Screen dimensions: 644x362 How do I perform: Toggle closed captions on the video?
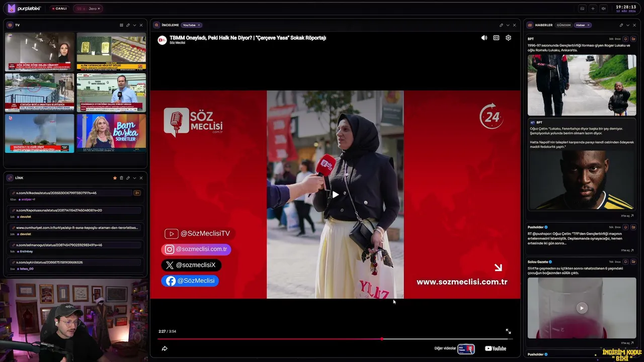496,38
